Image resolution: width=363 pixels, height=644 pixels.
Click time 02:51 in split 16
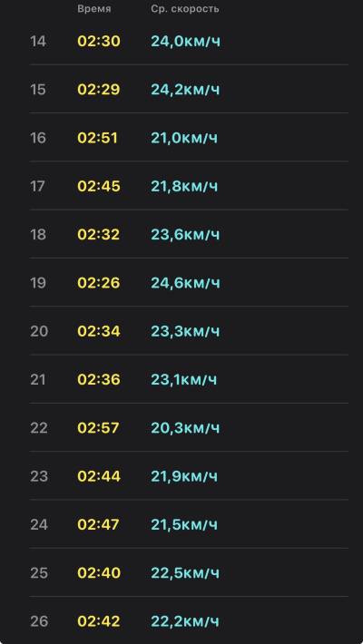click(x=97, y=138)
